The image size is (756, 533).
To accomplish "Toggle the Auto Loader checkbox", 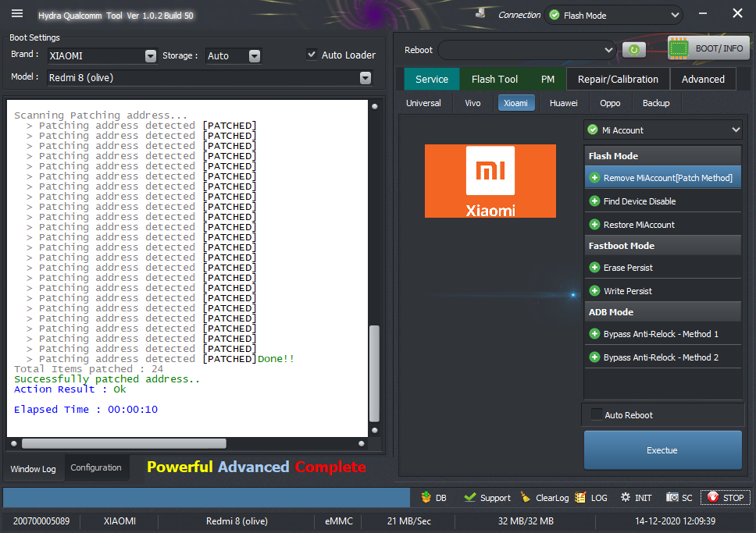I will 312,55.
